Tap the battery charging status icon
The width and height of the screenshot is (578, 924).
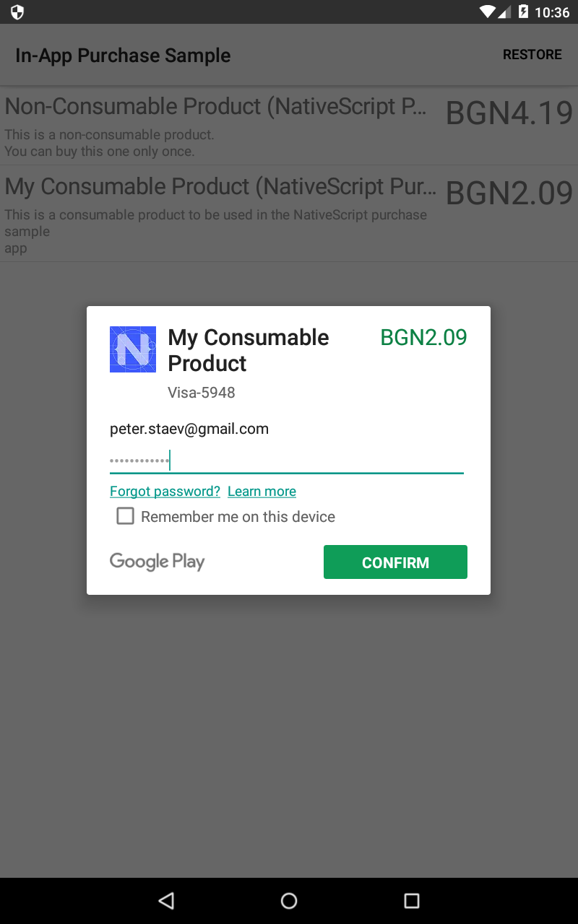click(523, 12)
